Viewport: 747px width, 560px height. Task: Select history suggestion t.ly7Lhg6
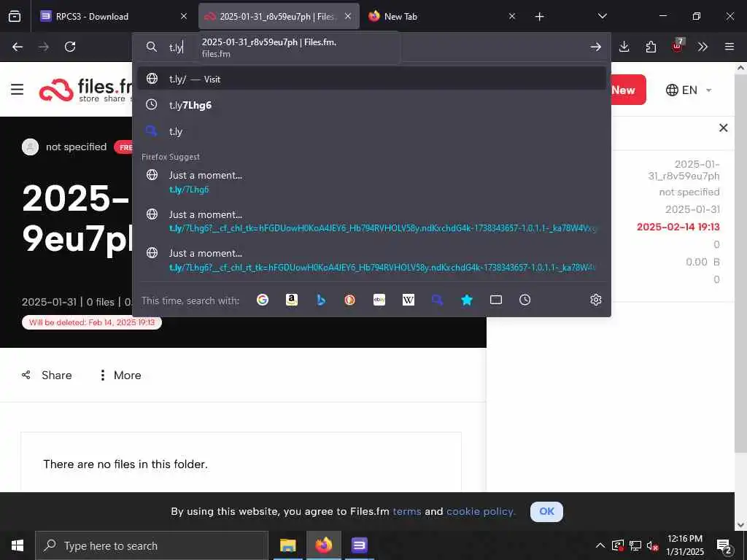point(371,105)
